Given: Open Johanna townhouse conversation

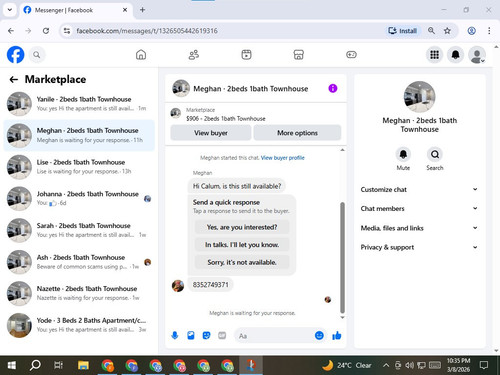Looking at the screenshot, I should coord(79,198).
